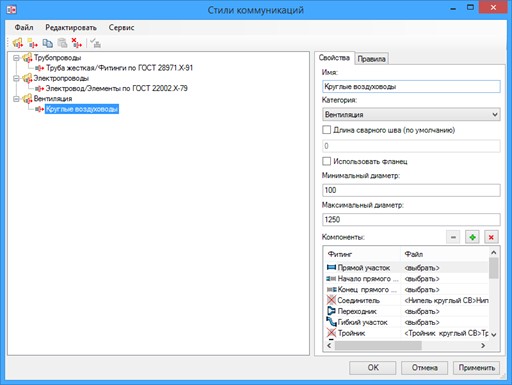Click the add new style toolbar icon
The height and width of the screenshot is (385, 512).
[33, 43]
